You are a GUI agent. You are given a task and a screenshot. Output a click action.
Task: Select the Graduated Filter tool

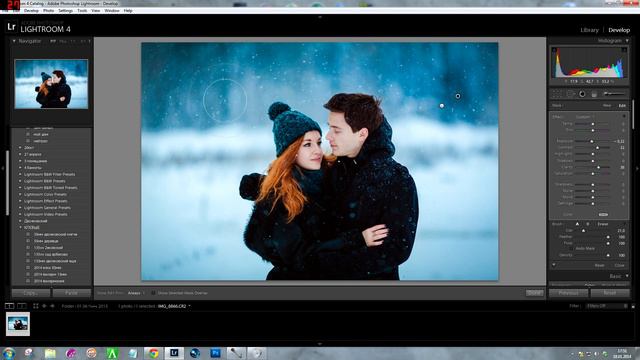coord(594,94)
